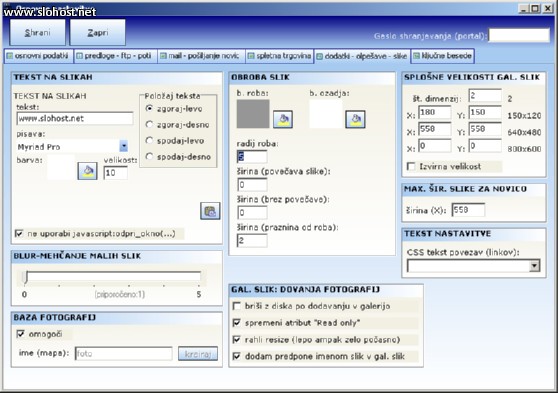Click Y field in 800x600 row
This screenshot has height=393, width=558.
coord(485,146)
